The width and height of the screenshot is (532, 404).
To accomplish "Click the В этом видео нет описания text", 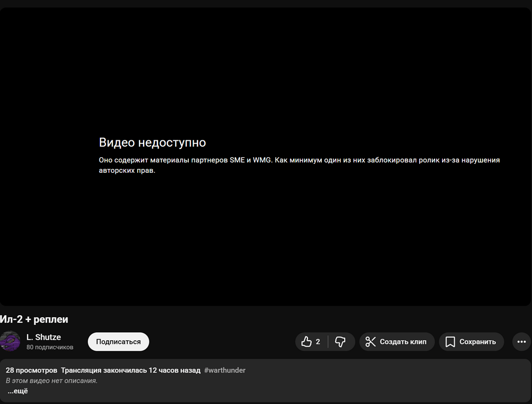I will point(52,381).
